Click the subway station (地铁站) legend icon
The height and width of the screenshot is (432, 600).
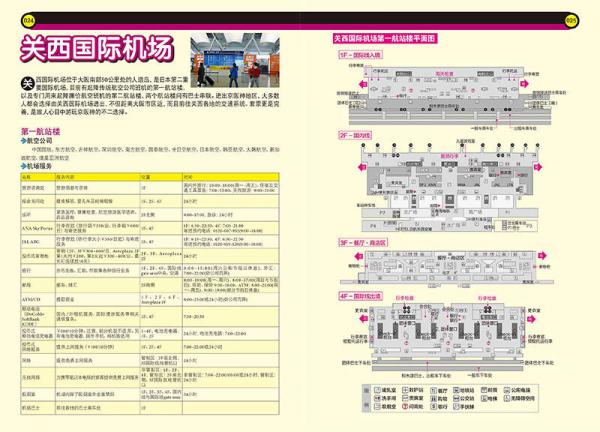tap(456, 390)
